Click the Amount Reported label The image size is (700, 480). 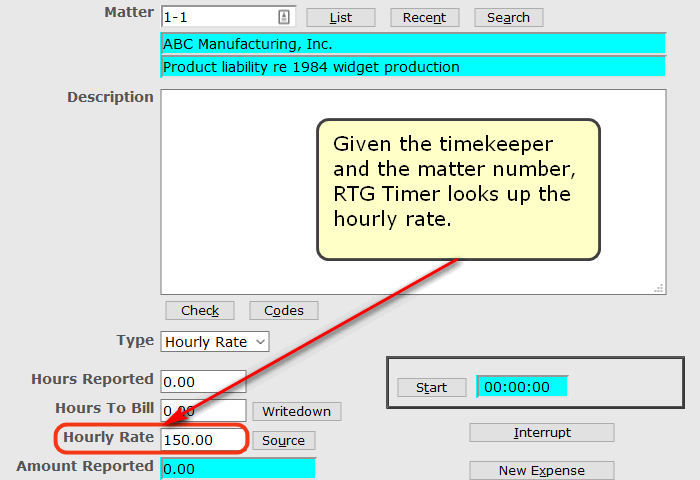click(85, 466)
